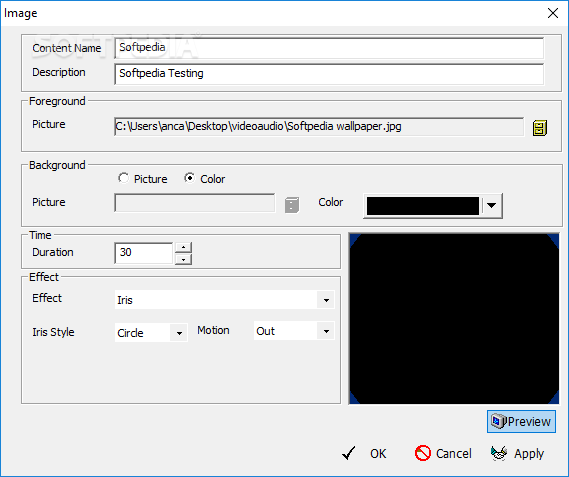
Task: Open the background Color dropdown arrow
Action: (492, 206)
